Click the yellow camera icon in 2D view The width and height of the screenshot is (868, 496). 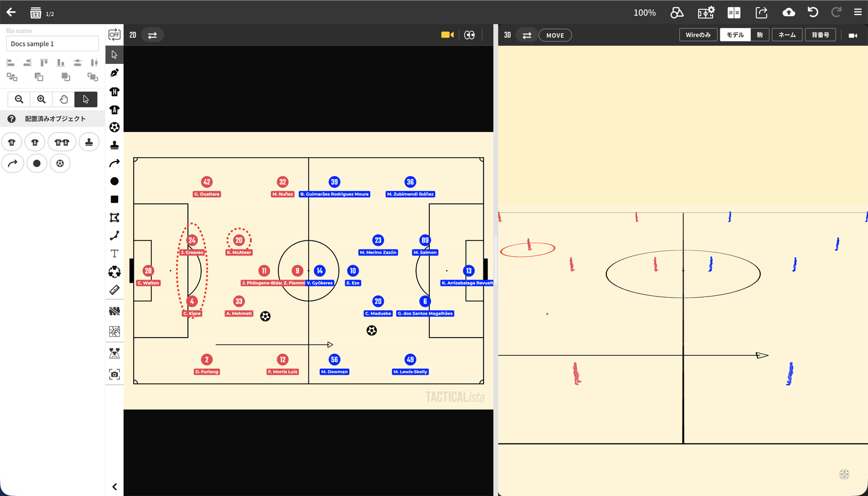pyautogui.click(x=447, y=35)
